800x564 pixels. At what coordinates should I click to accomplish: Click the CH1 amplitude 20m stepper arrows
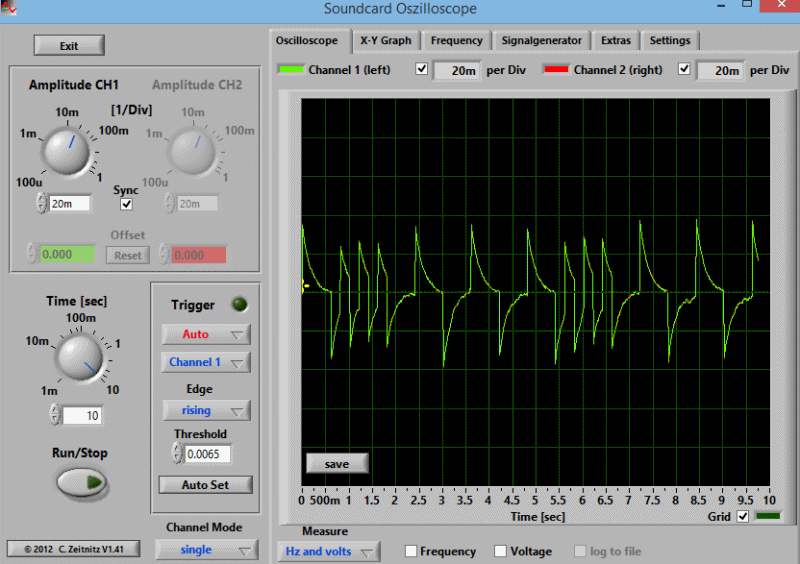(41, 203)
